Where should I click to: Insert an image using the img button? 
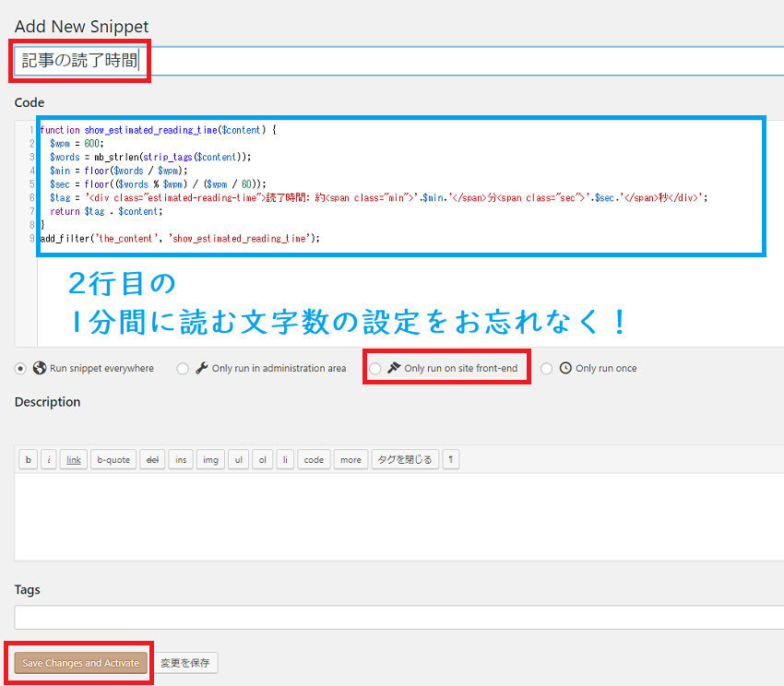pyautogui.click(x=210, y=459)
